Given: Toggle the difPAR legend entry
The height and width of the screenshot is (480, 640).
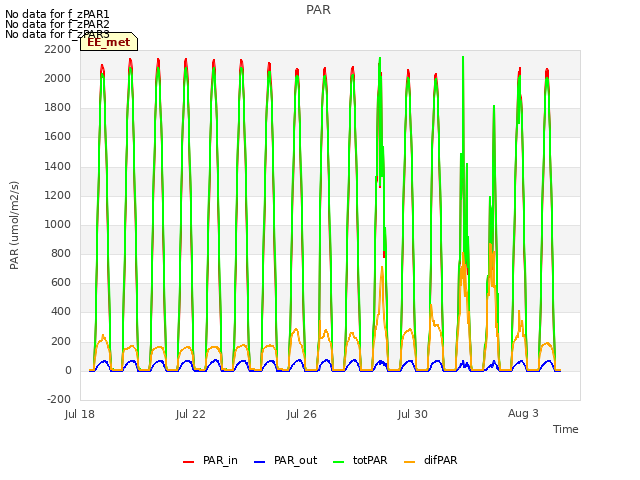Looking at the screenshot, I should [x=431, y=460].
